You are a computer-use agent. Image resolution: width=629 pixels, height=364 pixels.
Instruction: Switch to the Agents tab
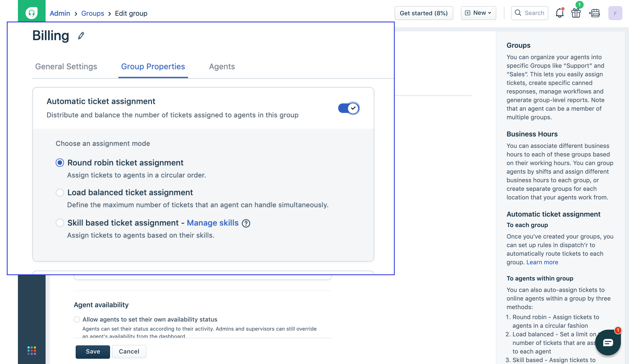coord(222,66)
